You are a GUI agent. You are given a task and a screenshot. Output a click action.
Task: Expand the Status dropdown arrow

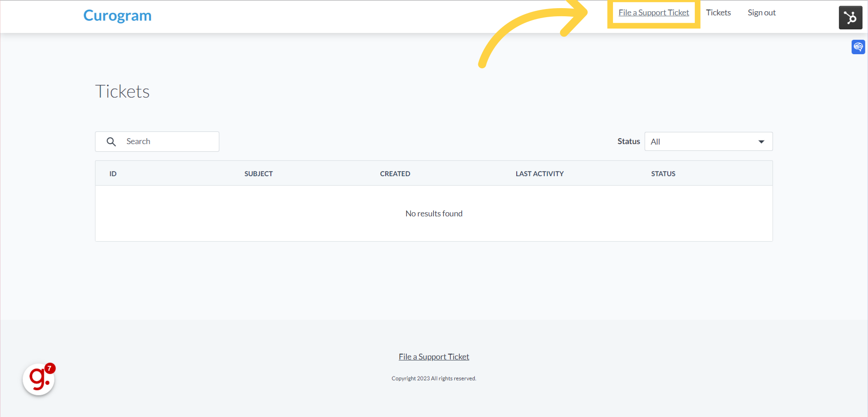(x=762, y=141)
